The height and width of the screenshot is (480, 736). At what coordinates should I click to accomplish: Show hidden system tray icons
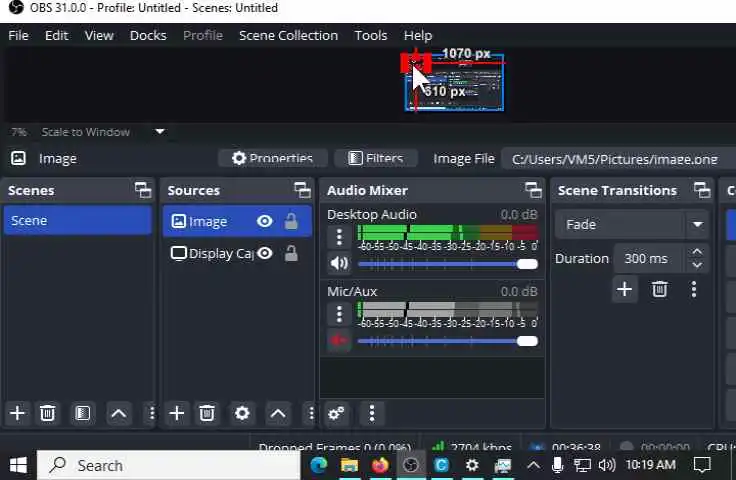[533, 465]
